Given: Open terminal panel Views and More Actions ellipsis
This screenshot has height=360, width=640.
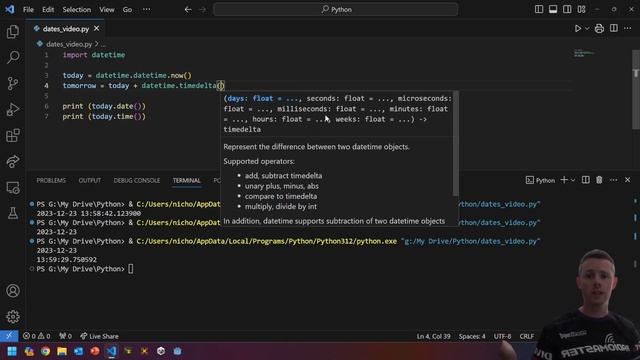Looking at the screenshot, I should coord(613,180).
